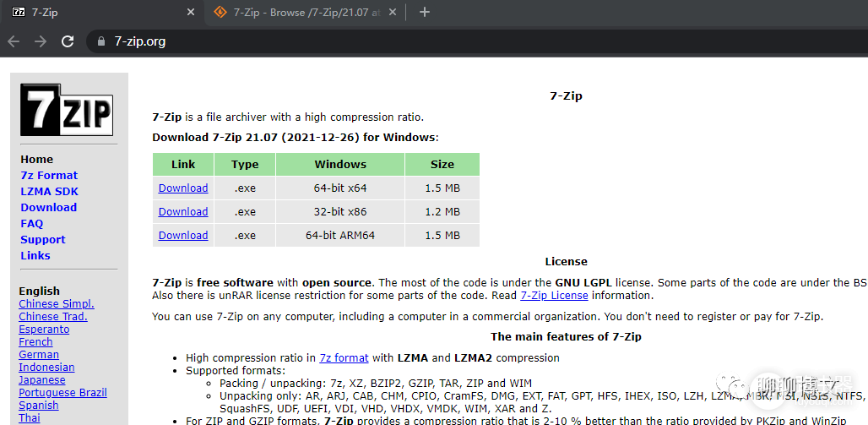Click the browser forward arrow
868x425 pixels.
coord(41,41)
